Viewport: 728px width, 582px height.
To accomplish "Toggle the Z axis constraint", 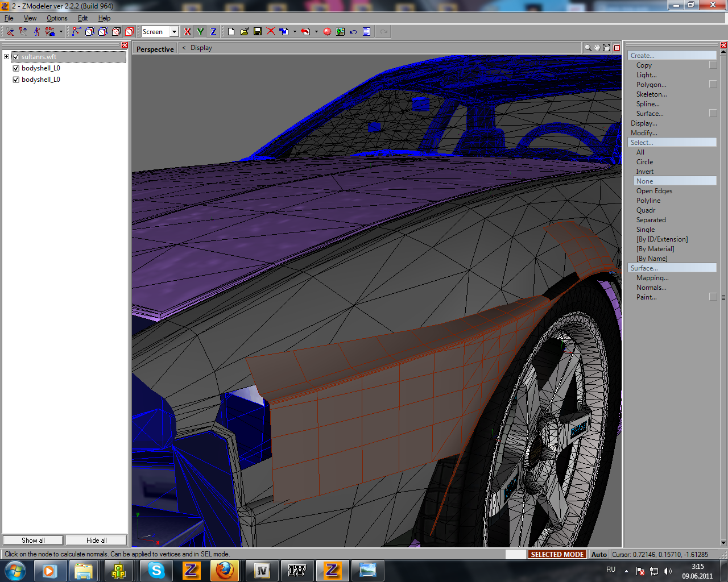I will [x=213, y=32].
